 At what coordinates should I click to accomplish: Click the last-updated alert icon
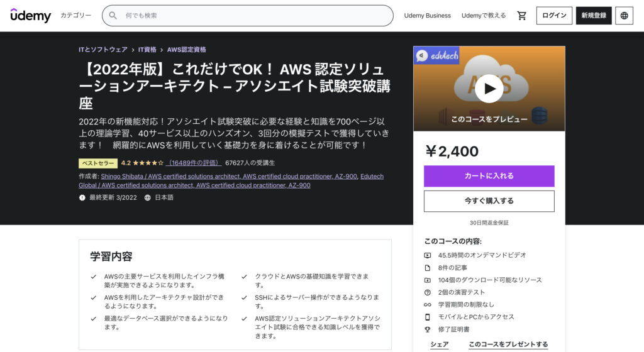click(82, 198)
